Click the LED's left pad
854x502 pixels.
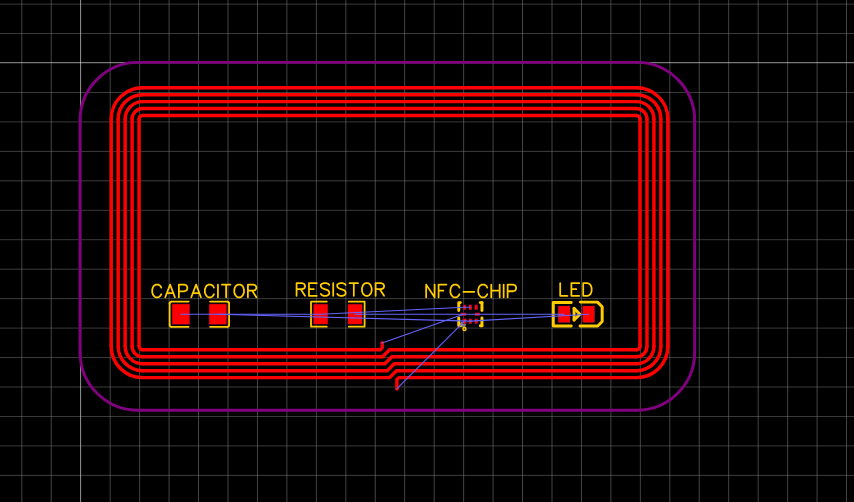pyautogui.click(x=564, y=314)
